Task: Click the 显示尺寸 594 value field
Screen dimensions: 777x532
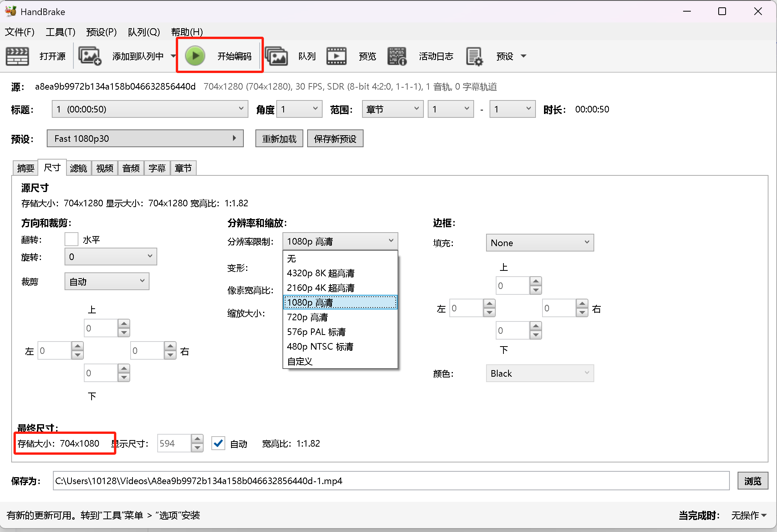Action: click(x=174, y=443)
